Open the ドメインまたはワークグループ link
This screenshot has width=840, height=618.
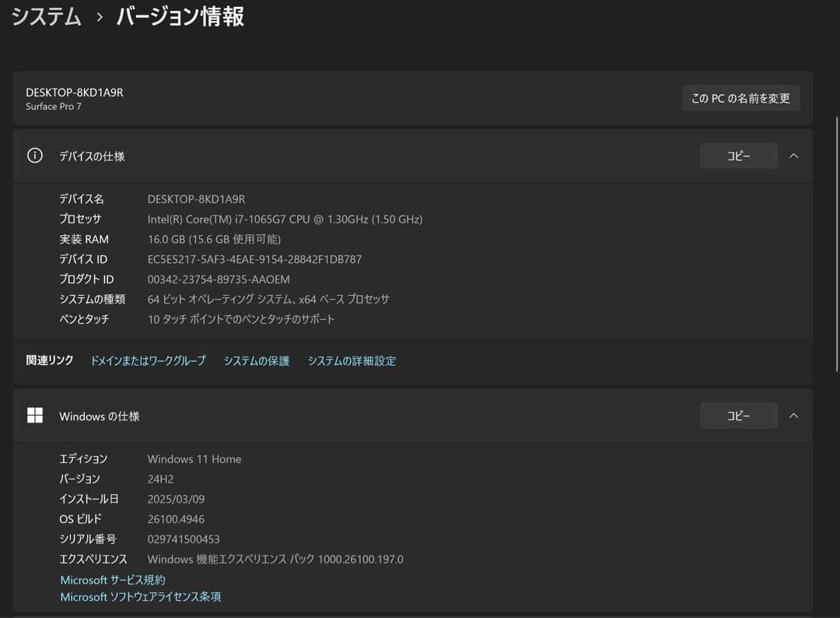148,360
